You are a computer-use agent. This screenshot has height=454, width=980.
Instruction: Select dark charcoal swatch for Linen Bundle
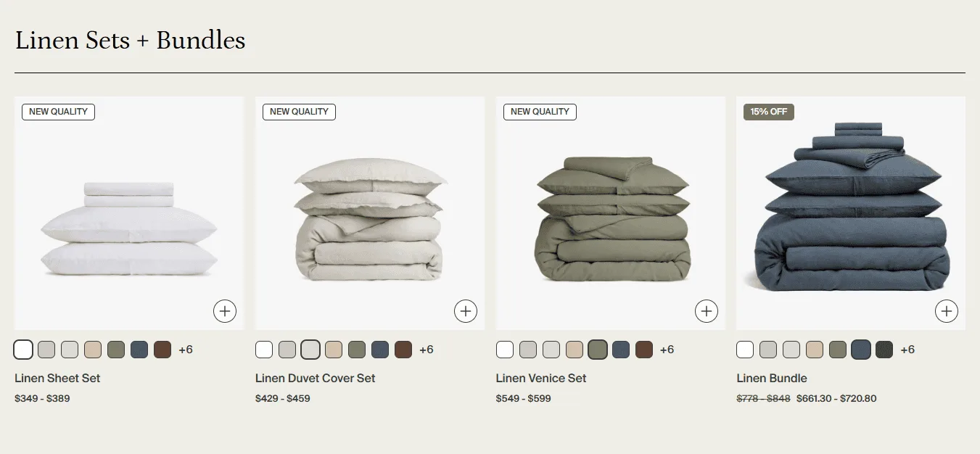(x=884, y=350)
